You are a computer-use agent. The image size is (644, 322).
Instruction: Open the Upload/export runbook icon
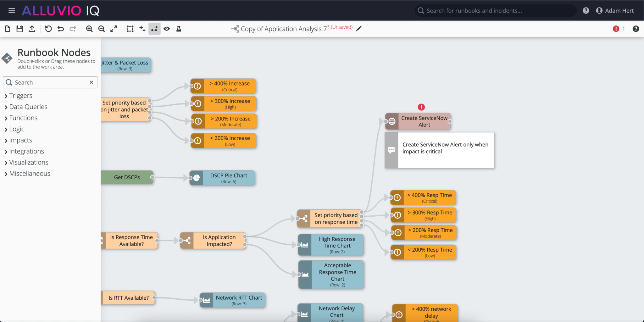32,29
